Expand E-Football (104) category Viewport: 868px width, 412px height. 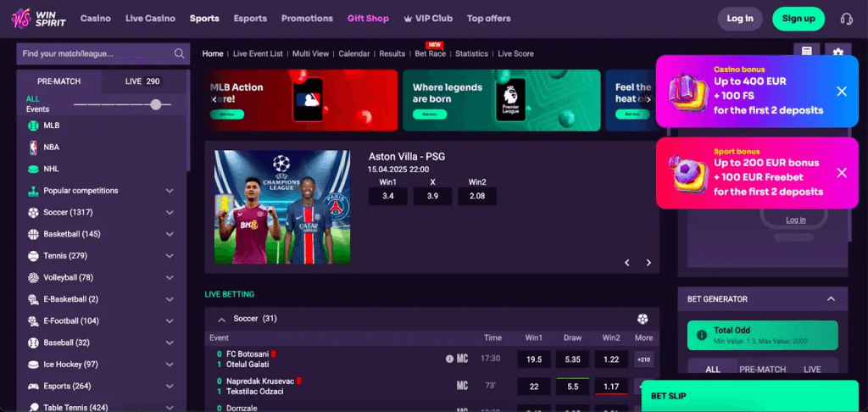[170, 321]
